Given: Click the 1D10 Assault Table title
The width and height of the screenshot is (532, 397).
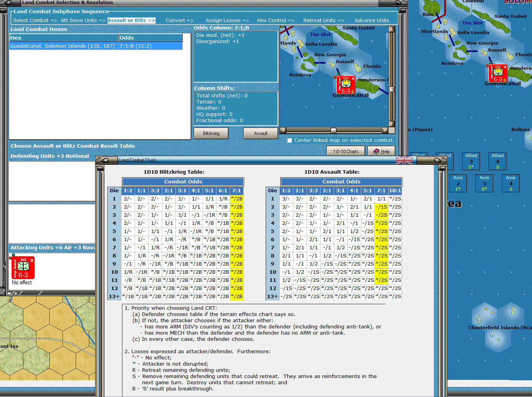Looking at the screenshot, I should coord(332,172).
